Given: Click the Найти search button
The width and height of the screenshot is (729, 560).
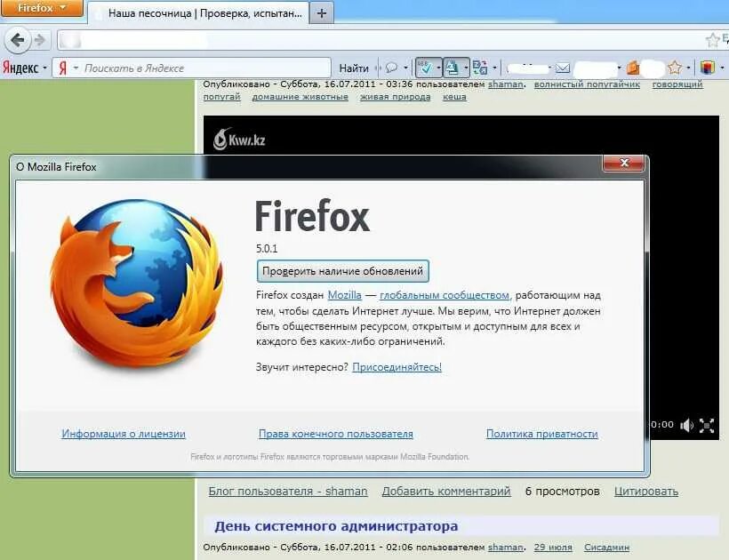Looking at the screenshot, I should pos(354,68).
